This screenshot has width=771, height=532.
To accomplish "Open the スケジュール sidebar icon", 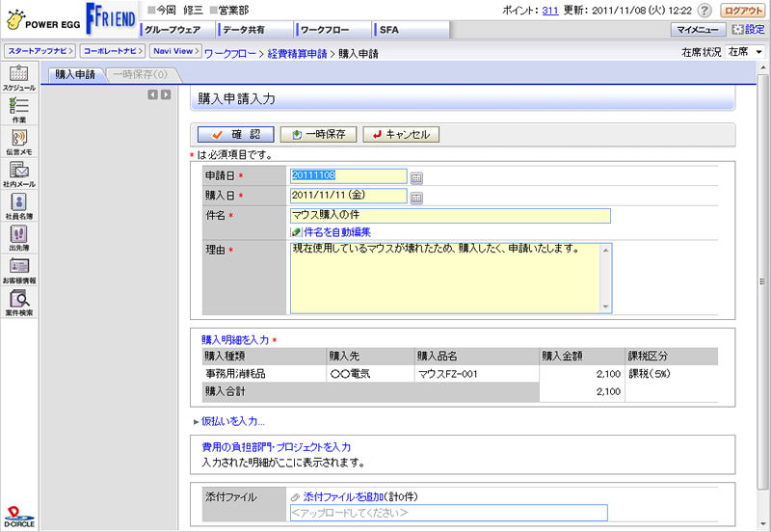I will pyautogui.click(x=18, y=78).
